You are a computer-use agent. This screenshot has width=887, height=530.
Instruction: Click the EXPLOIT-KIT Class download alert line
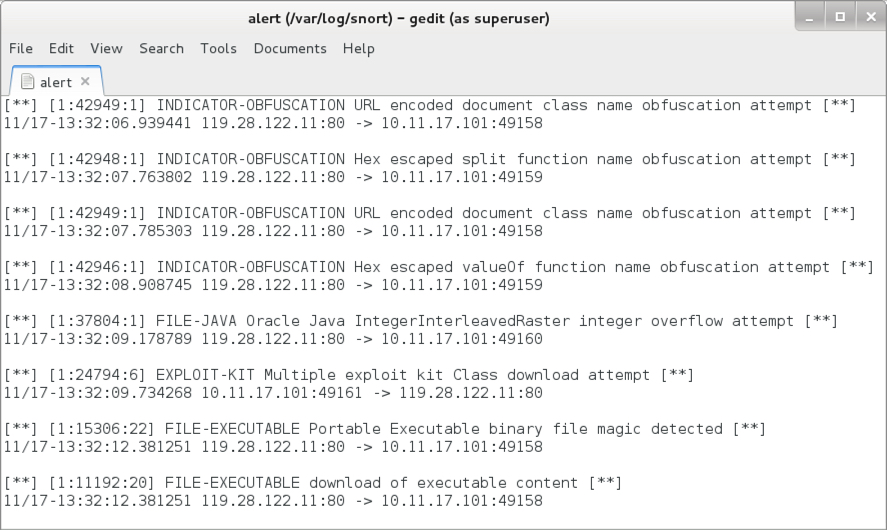(349, 375)
